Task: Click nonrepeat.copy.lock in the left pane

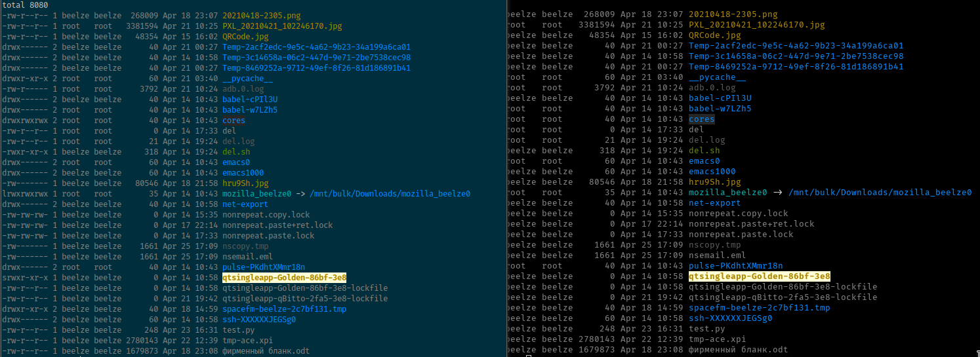Action: (267, 214)
